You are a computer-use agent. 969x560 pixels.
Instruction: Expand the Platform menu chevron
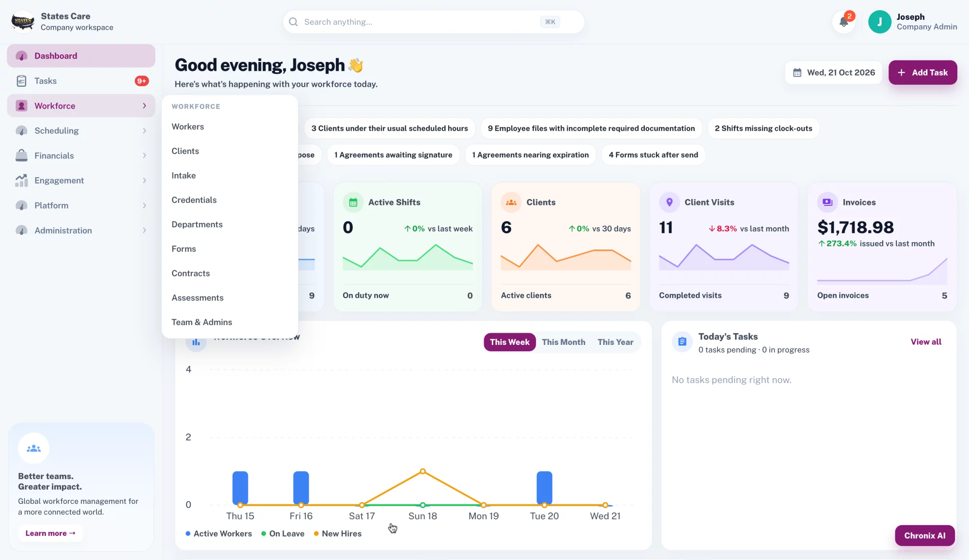tap(144, 205)
